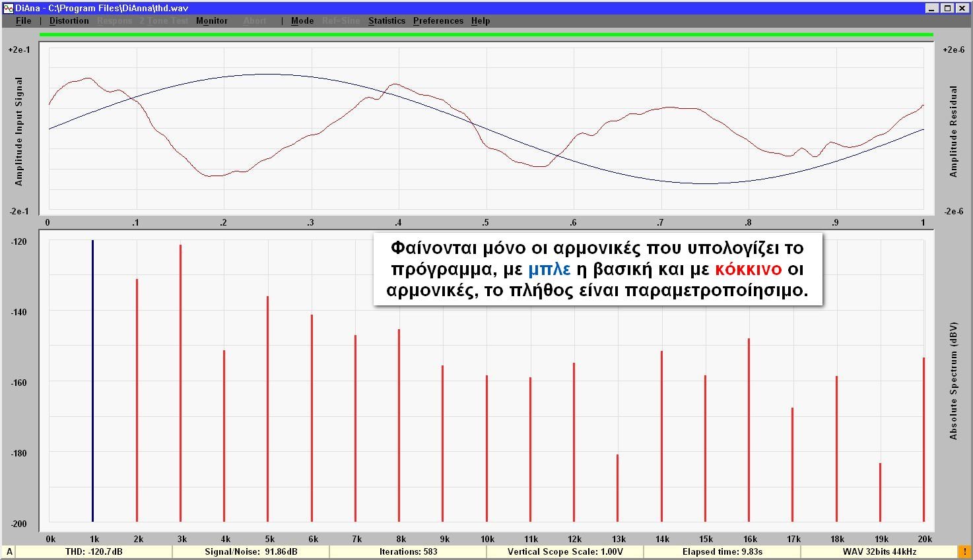The image size is (973, 560).
Task: Open the File menu
Action: tap(23, 21)
